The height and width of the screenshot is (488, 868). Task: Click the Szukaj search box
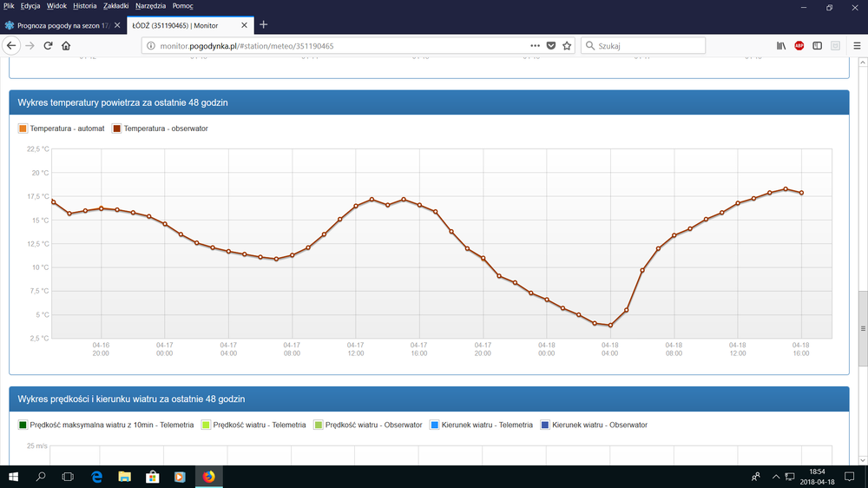[x=643, y=46]
